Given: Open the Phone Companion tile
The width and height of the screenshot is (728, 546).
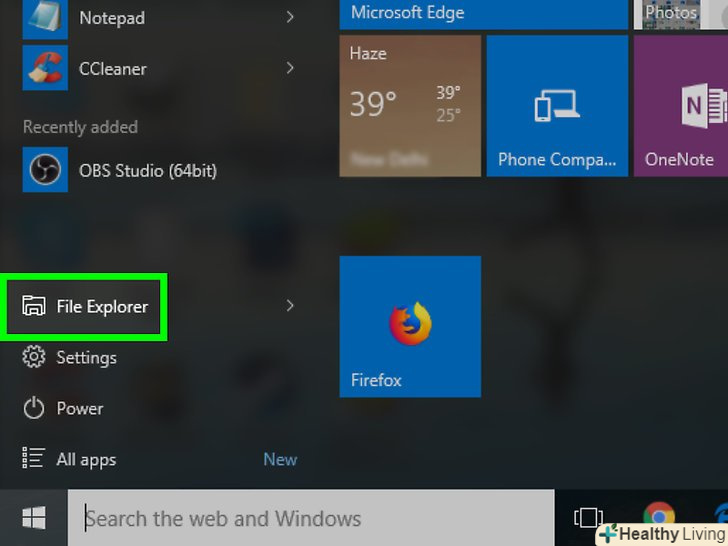Looking at the screenshot, I should click(557, 106).
